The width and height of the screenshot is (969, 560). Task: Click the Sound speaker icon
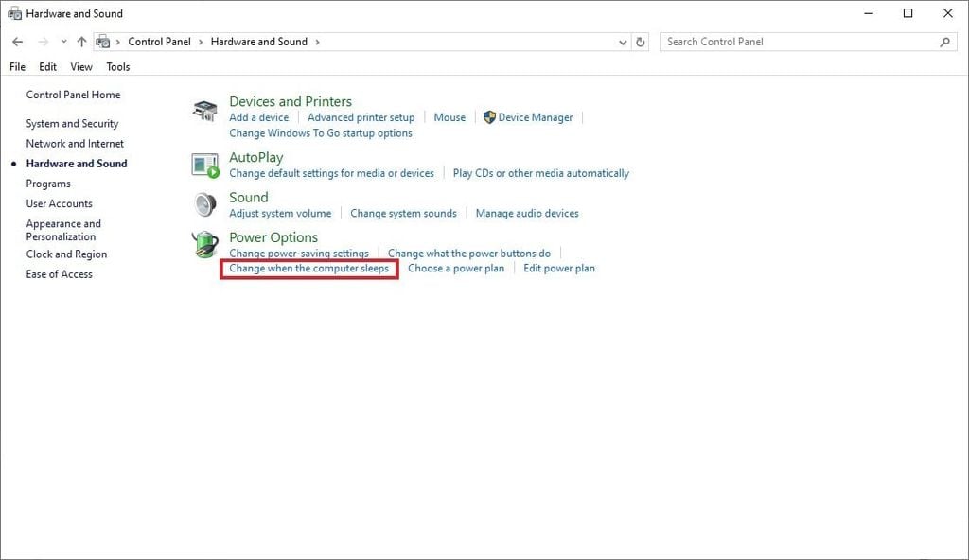205,204
